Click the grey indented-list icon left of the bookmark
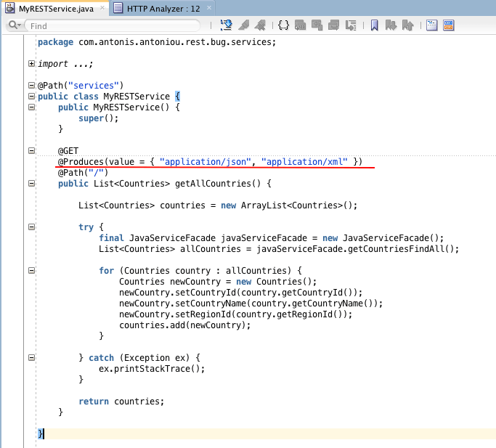The image size is (496, 448). pyautogui.click(x=351, y=25)
